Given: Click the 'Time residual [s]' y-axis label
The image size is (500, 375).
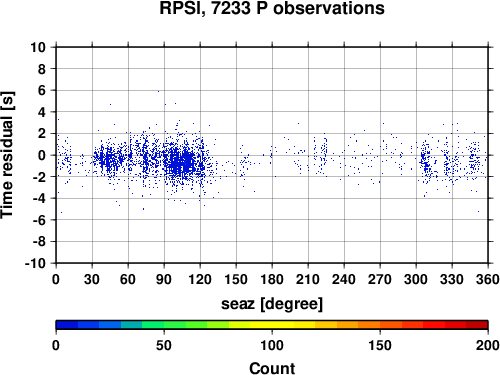Looking at the screenshot, I should click(x=8, y=155).
